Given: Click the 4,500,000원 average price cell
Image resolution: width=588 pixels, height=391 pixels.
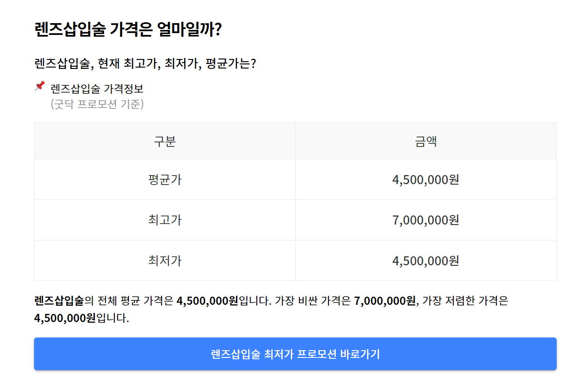Looking at the screenshot, I should point(426,179).
